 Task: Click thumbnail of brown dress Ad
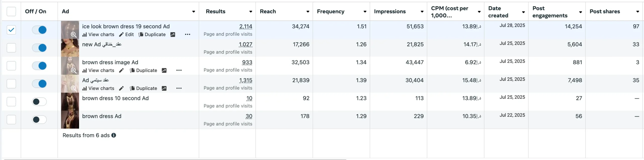pyautogui.click(x=70, y=120)
